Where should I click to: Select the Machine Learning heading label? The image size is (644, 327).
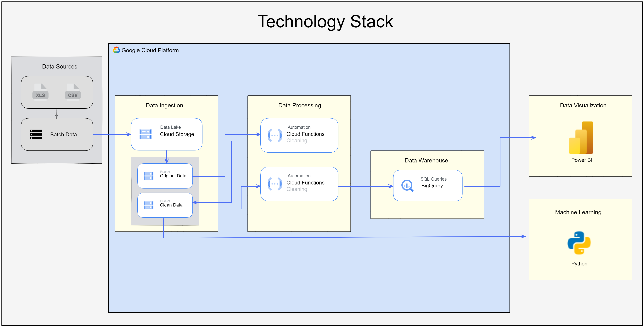[578, 212]
